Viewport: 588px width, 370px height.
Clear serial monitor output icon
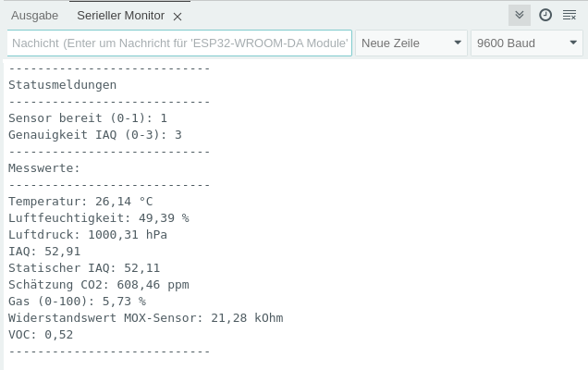[x=570, y=15]
